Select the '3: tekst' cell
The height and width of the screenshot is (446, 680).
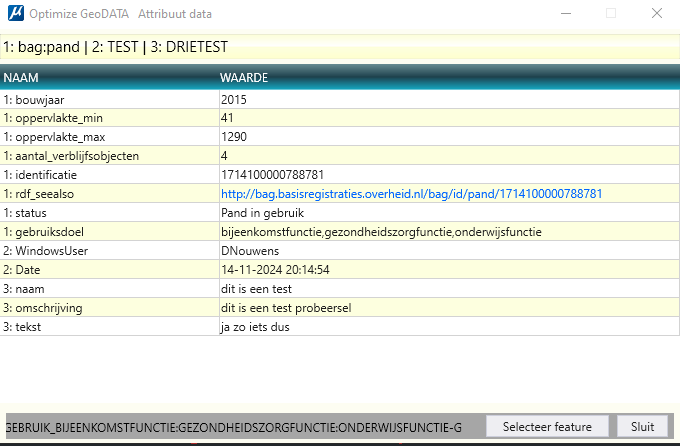110,327
